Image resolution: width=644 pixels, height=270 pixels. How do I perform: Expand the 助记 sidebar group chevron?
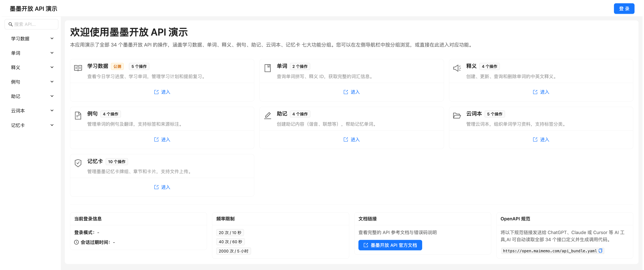point(52,96)
